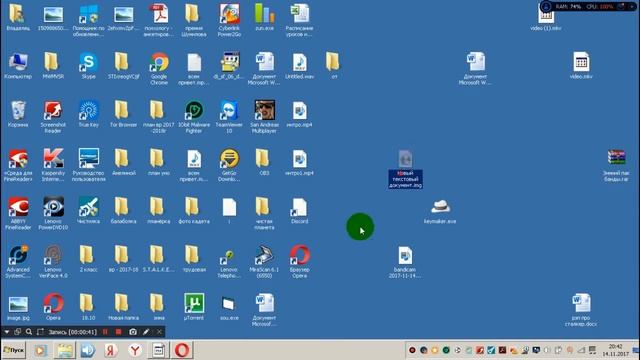Open the media player taskbar icon
Image resolution: width=640 pixels, height=360 pixels.
[x=40, y=350]
